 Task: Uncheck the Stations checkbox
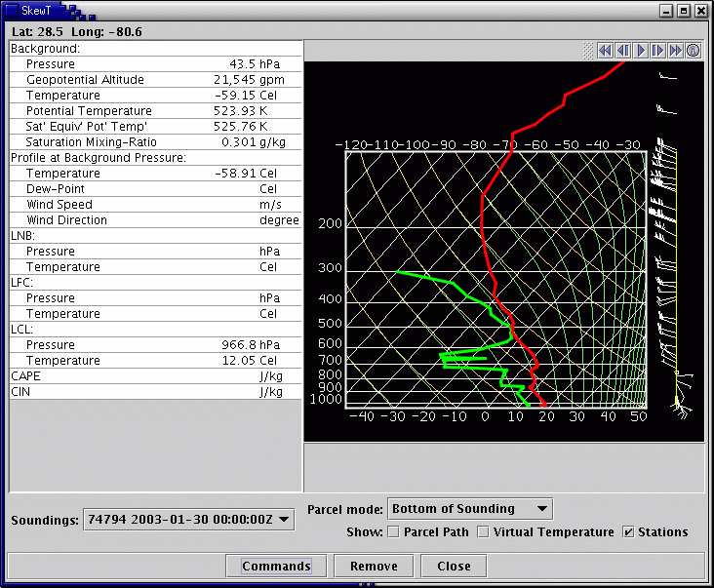628,532
